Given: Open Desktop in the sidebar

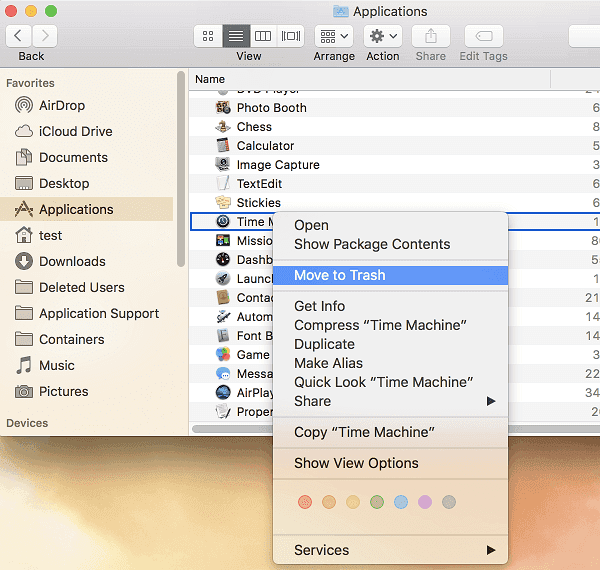Looking at the screenshot, I should [86, 183].
